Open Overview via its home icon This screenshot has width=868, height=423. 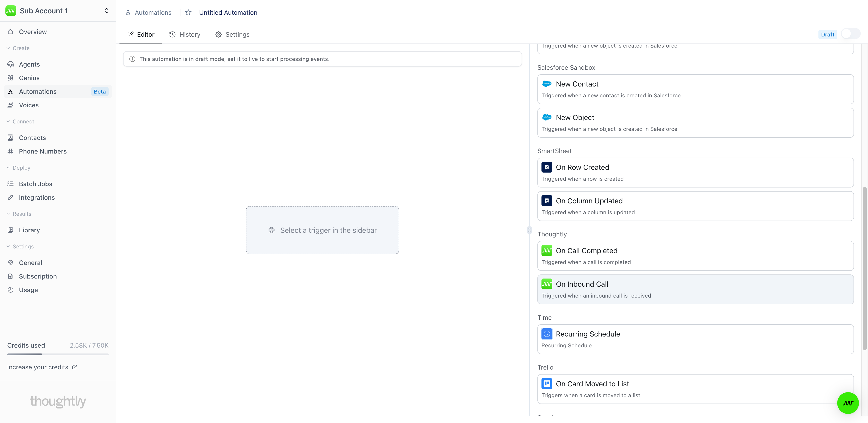(x=10, y=32)
